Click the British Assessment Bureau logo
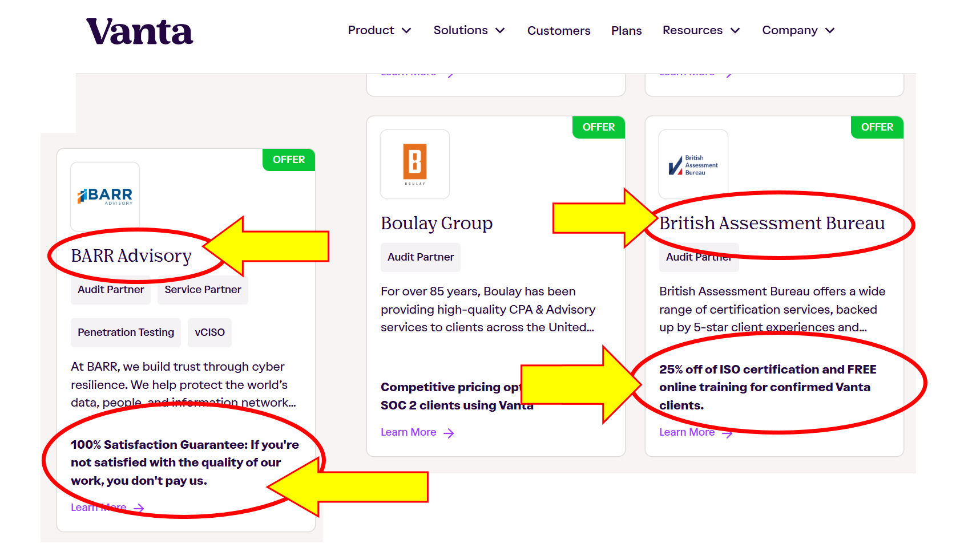 click(693, 165)
